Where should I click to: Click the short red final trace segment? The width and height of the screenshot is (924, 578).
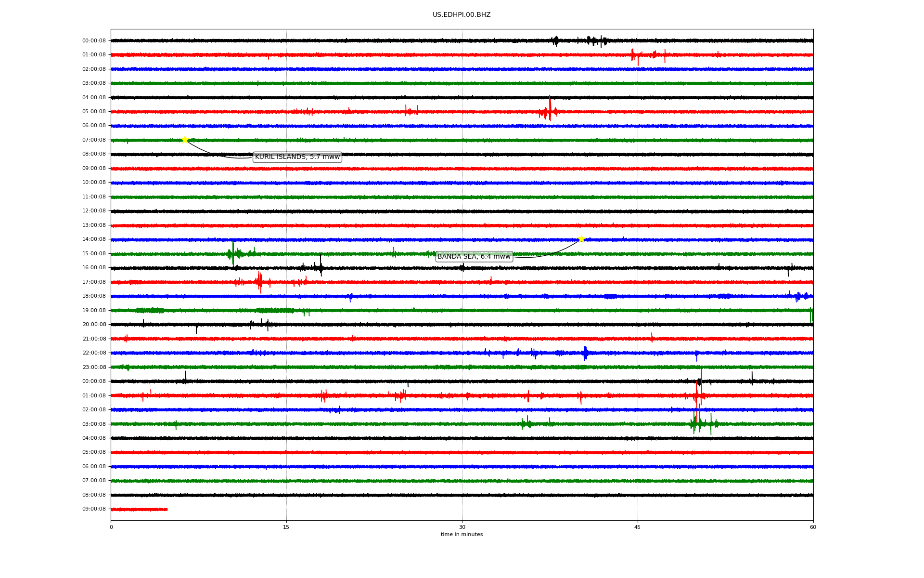[x=139, y=509]
